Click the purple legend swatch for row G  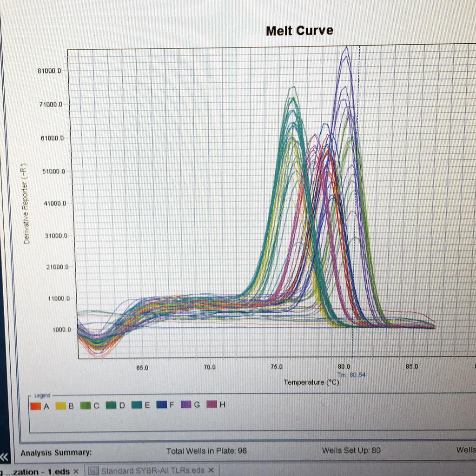[186, 404]
